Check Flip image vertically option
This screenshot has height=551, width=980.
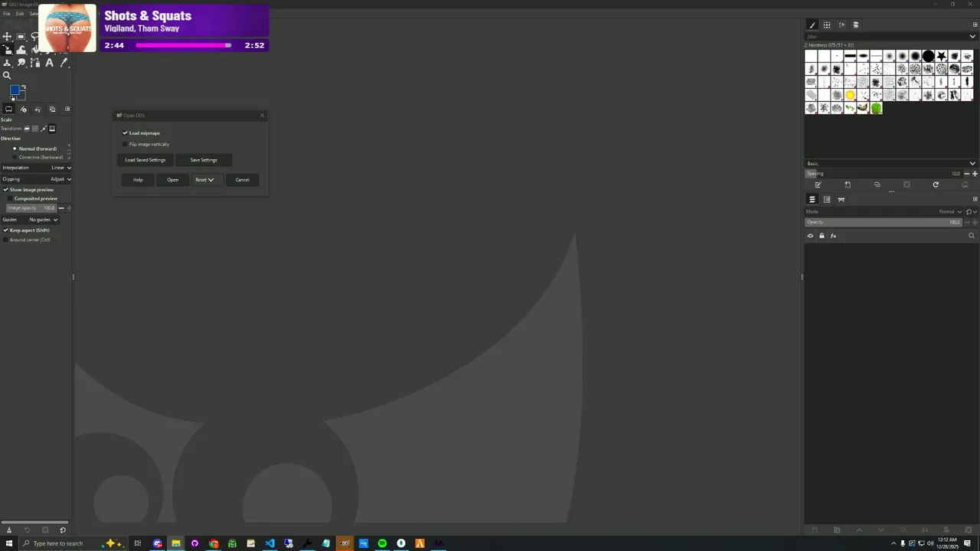pyautogui.click(x=126, y=144)
